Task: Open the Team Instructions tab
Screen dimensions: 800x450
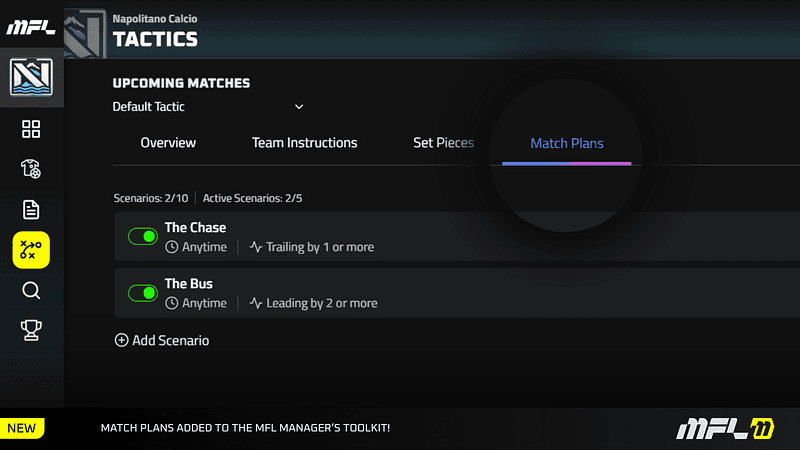Action: point(304,143)
